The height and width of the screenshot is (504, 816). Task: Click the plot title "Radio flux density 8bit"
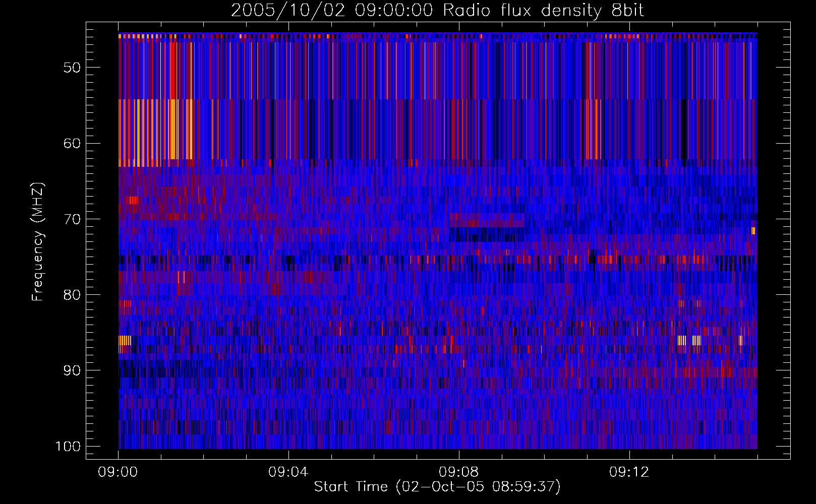coord(437,11)
